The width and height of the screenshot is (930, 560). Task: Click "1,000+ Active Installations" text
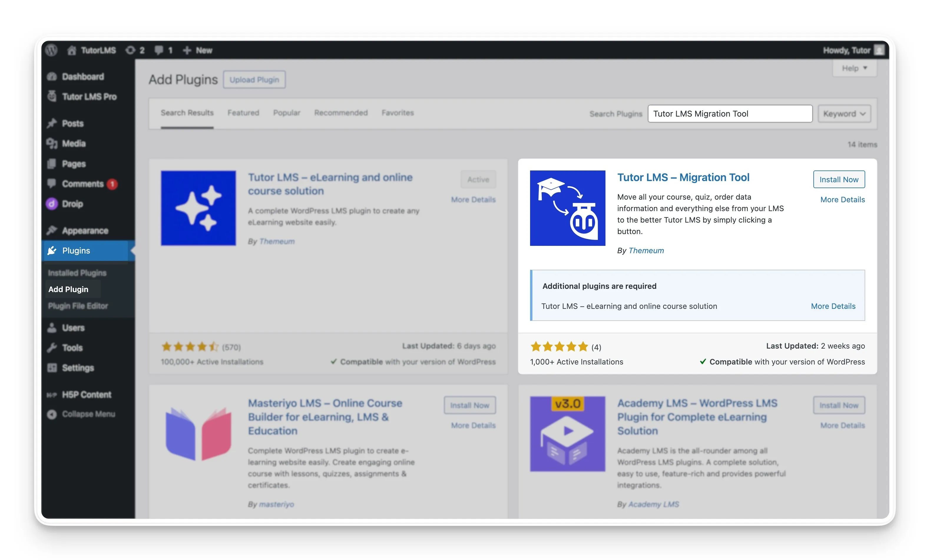(576, 362)
